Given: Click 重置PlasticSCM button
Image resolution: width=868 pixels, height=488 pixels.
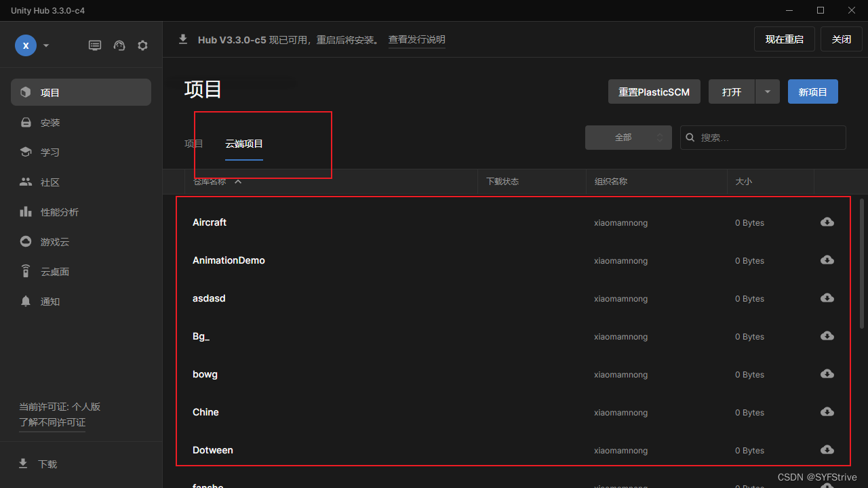Looking at the screenshot, I should tap(654, 91).
